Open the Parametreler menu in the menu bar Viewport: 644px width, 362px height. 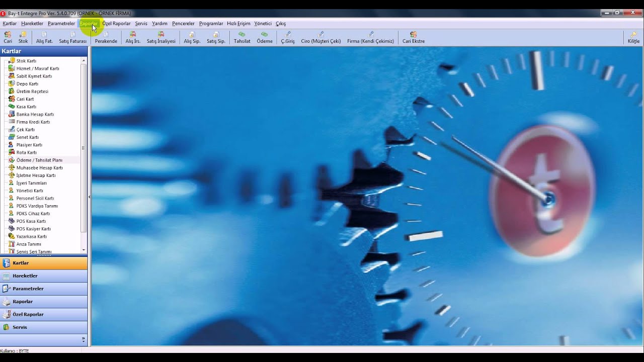click(61, 24)
